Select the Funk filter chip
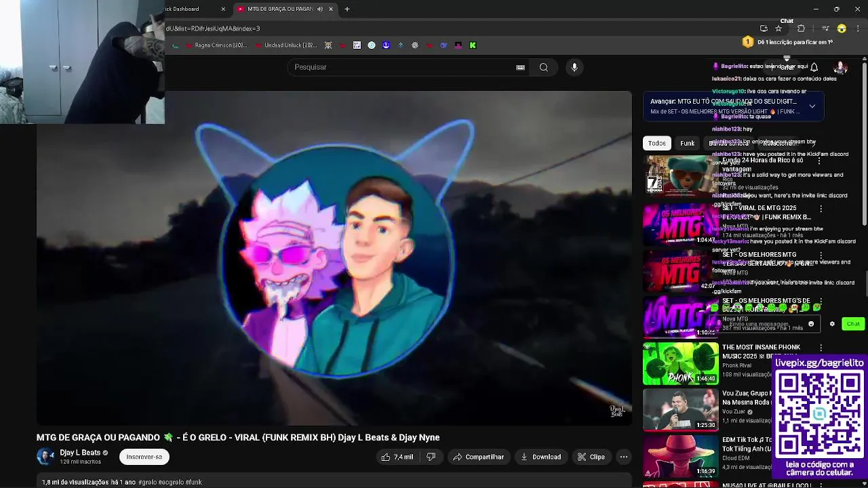 [x=687, y=143]
